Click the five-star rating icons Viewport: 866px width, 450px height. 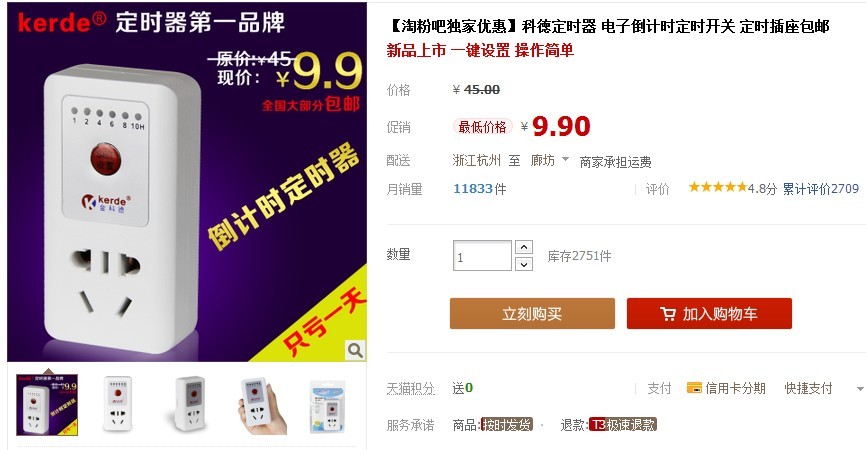[x=717, y=187]
